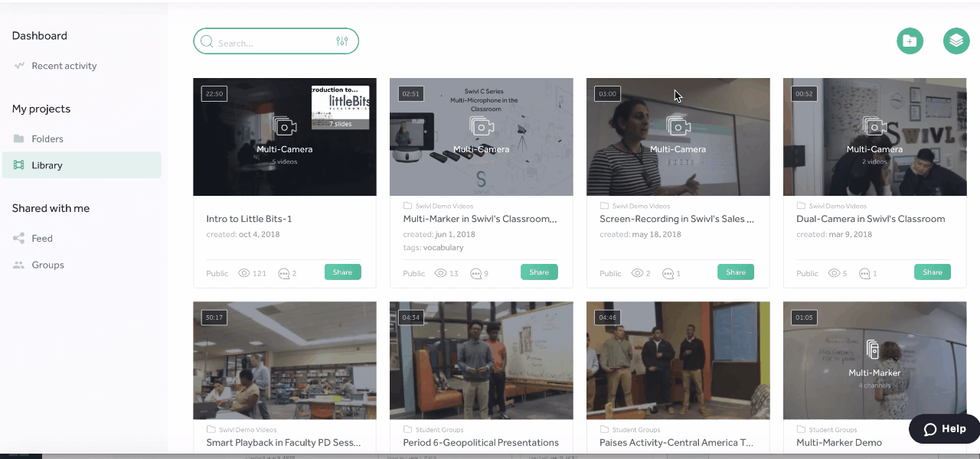Click comments icon on Intro to Little Bits-1
This screenshot has height=459, width=980.
(285, 273)
